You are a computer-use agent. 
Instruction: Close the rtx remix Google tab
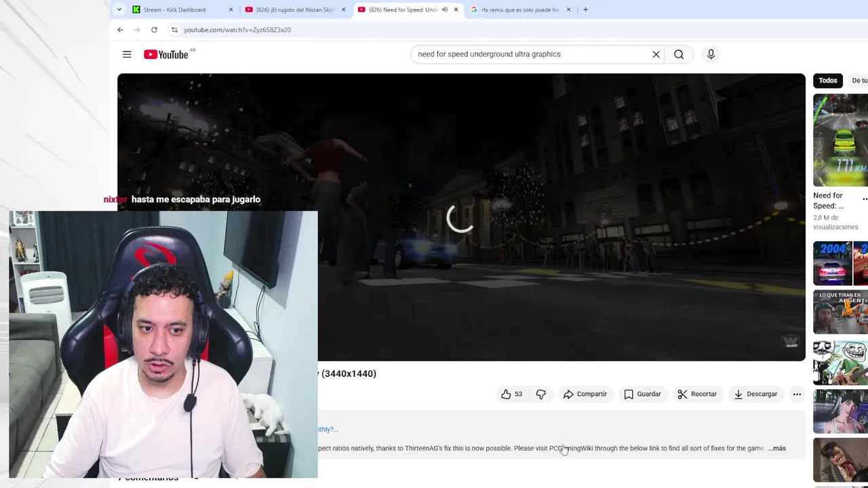pos(568,9)
